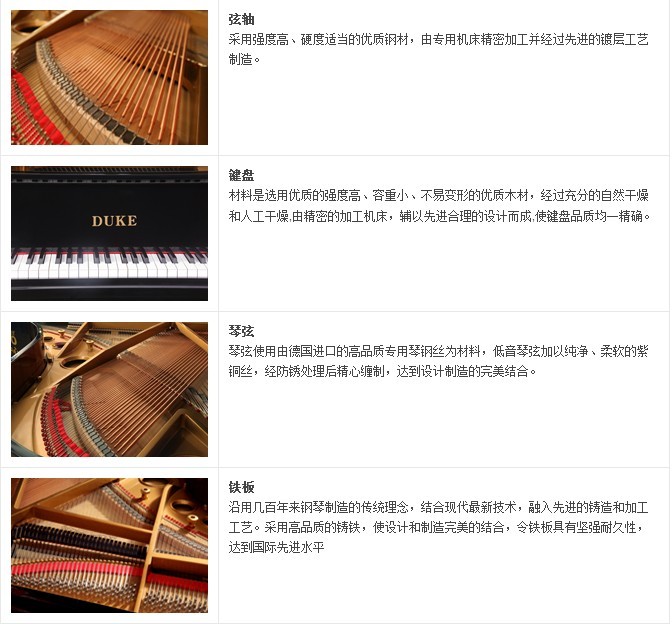Image resolution: width=672 pixels, height=624 pixels.
Task: Open the 弦轴 tuning pins photo
Action: coord(109,78)
